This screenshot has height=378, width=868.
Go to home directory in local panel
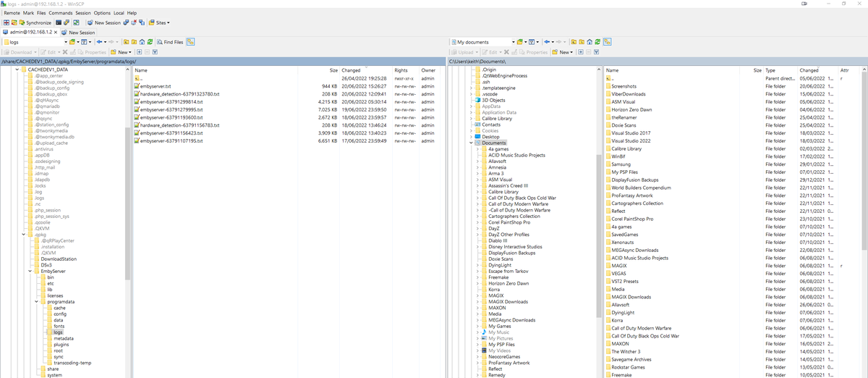pyautogui.click(x=590, y=42)
